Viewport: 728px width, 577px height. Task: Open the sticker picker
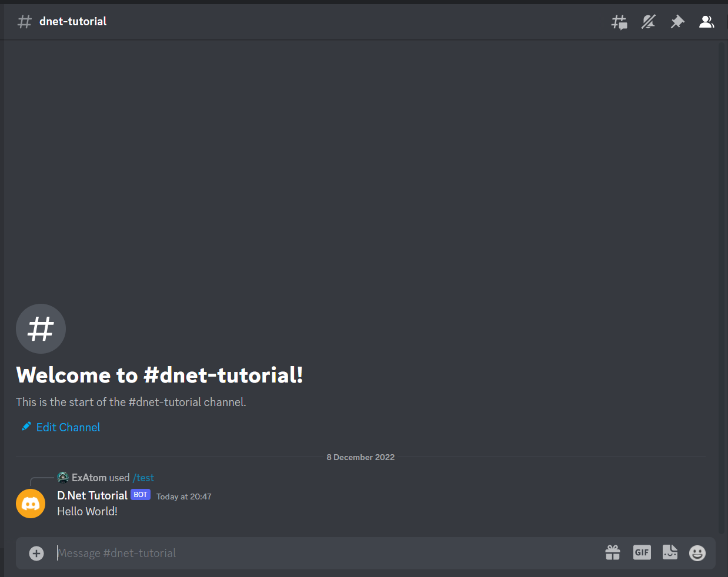click(670, 553)
